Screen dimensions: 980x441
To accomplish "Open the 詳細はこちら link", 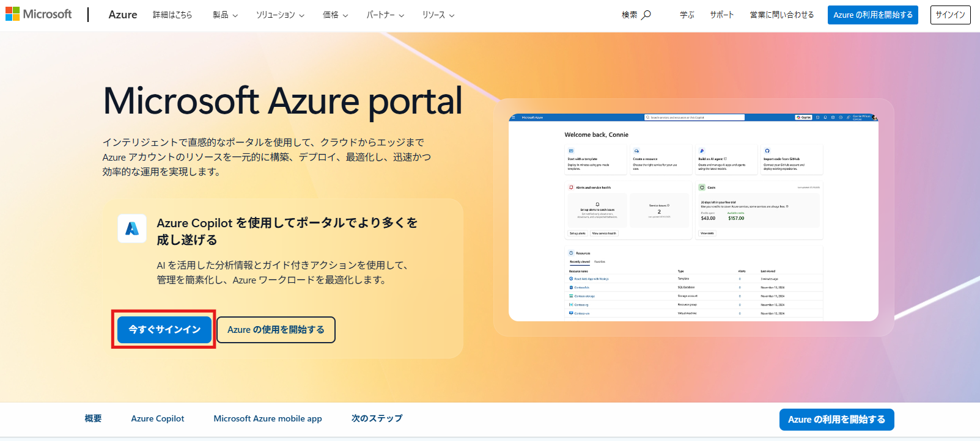I will [172, 15].
